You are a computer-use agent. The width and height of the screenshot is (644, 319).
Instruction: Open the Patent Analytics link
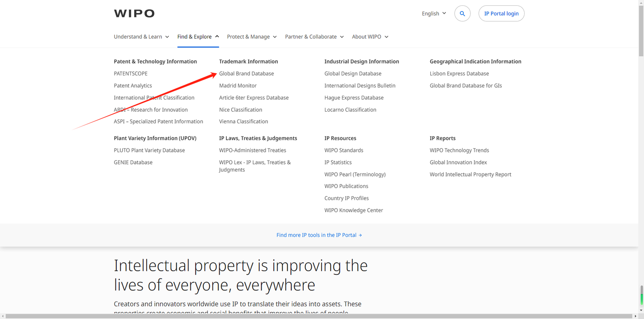(x=133, y=86)
